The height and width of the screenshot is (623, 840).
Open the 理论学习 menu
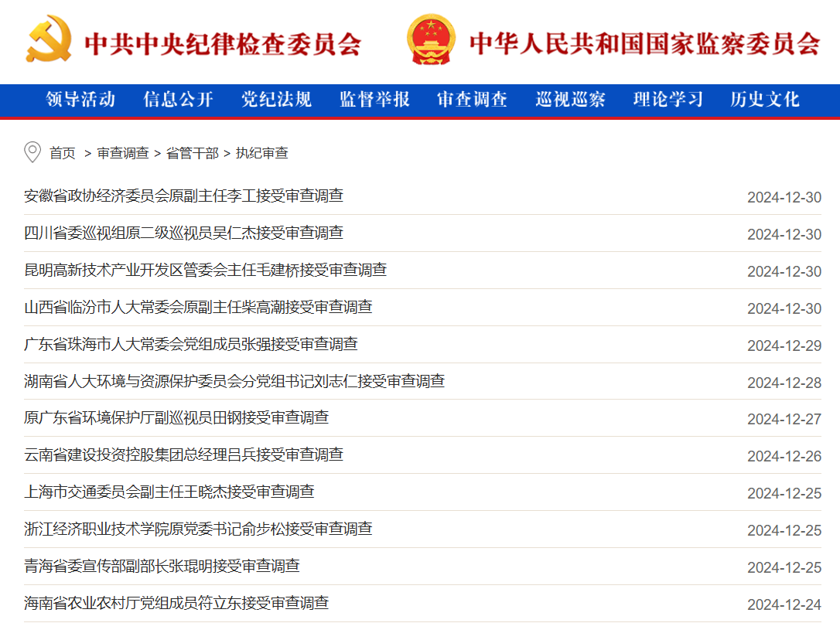point(668,99)
